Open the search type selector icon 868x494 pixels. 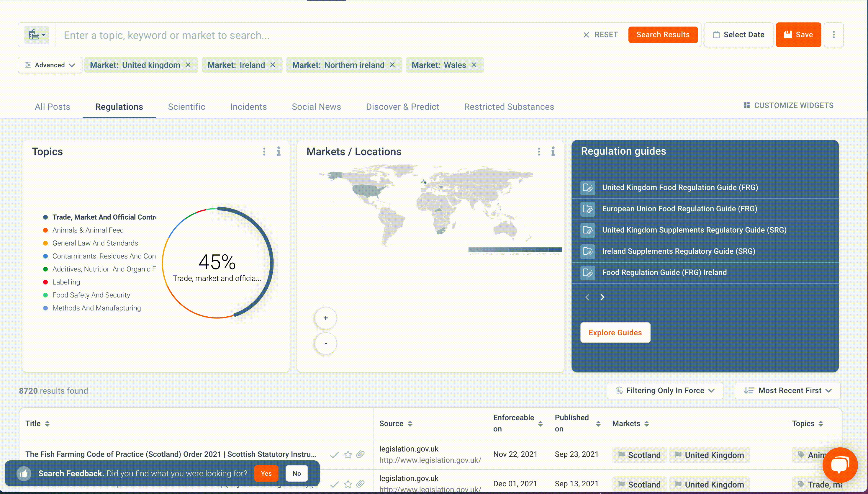coord(36,35)
